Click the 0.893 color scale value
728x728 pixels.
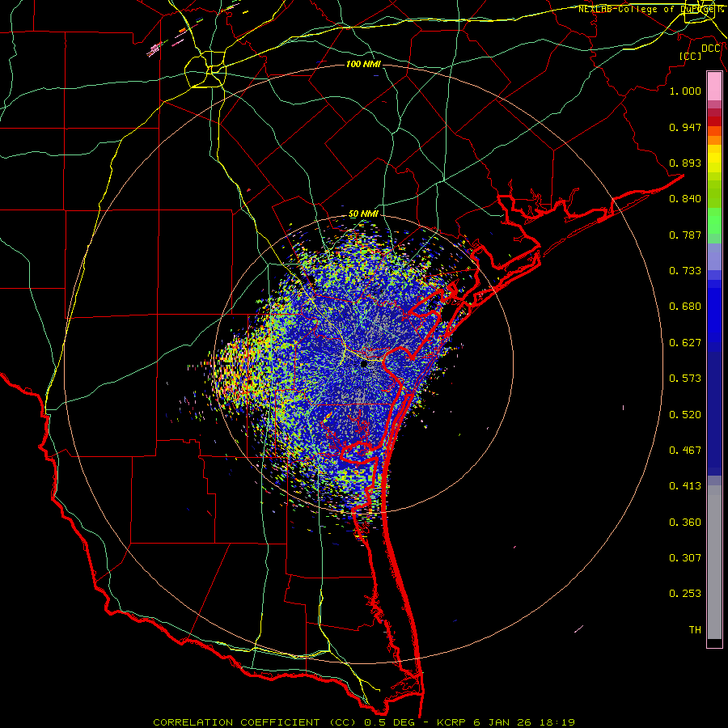point(685,163)
